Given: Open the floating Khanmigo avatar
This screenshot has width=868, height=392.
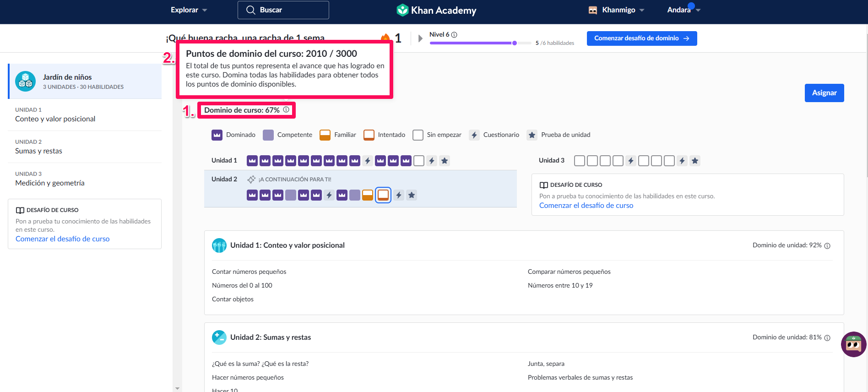Looking at the screenshot, I should tap(854, 344).
